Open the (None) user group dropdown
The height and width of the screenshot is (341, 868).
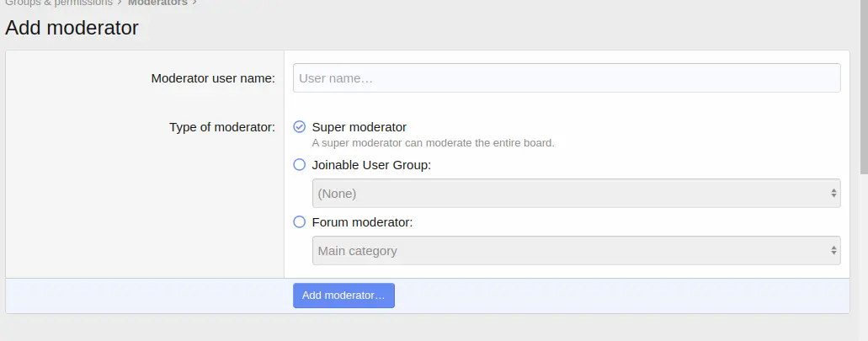click(x=576, y=193)
